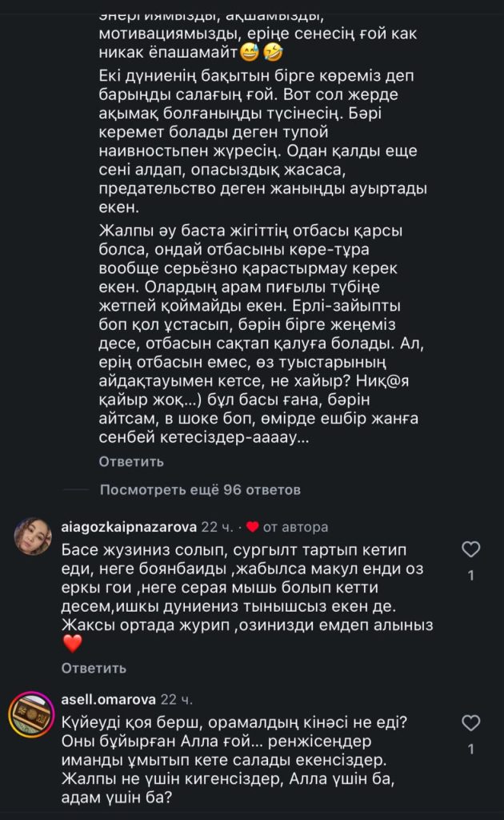Like asell.omarova's comment with the heart icon

coord(471,723)
